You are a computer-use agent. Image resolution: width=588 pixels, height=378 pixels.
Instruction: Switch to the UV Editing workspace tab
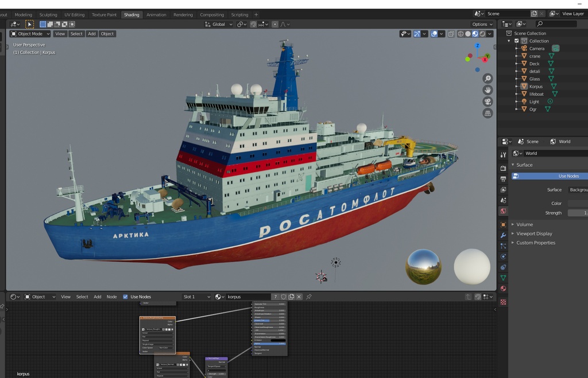point(74,14)
